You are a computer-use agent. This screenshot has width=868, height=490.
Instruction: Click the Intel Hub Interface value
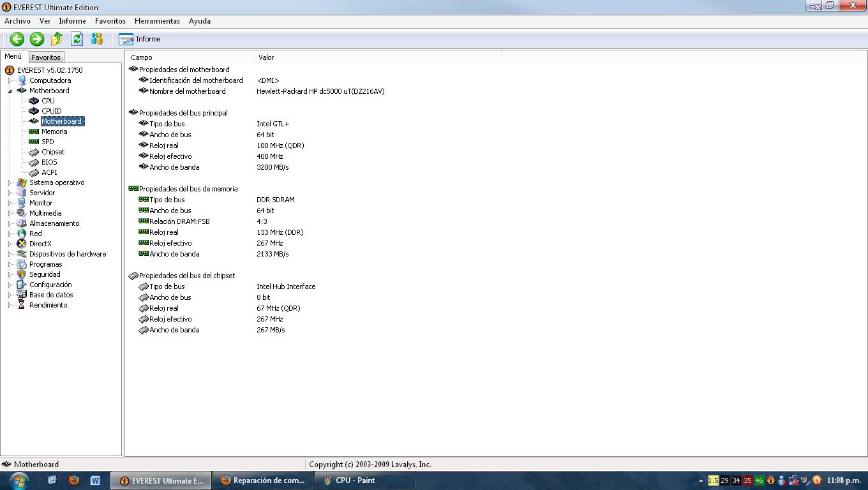click(286, 286)
